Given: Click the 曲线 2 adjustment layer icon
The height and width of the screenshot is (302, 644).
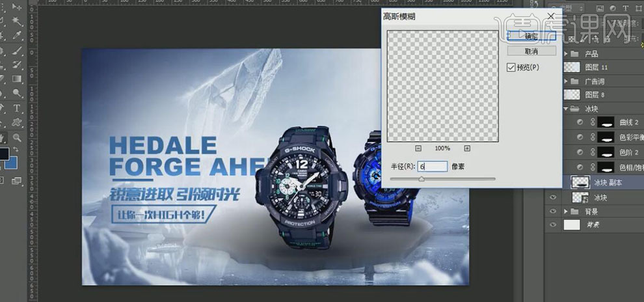Looking at the screenshot, I should (x=580, y=122).
